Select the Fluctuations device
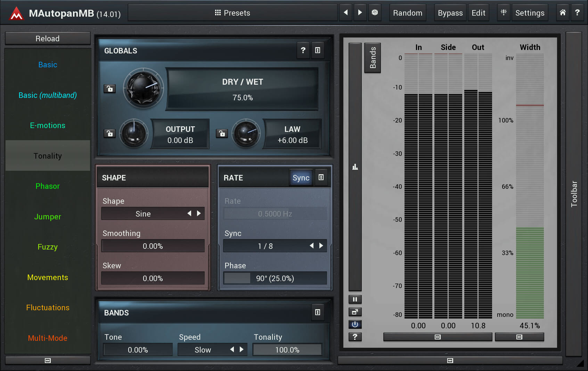The image size is (588, 371). 48,307
